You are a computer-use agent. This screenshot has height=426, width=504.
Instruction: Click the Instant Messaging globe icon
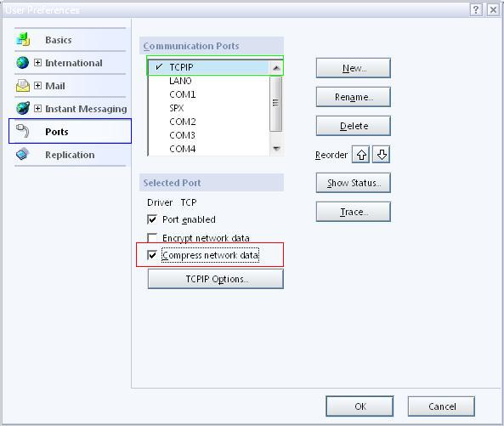tap(23, 108)
